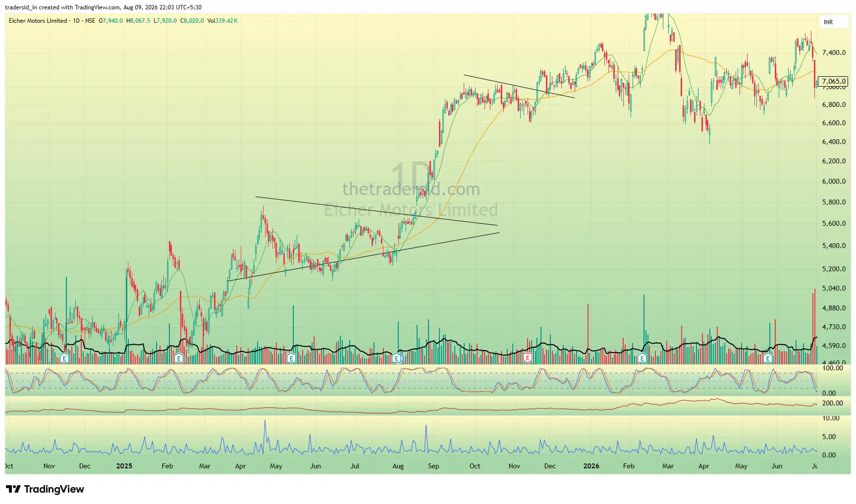Click the 5,040.0 price axis label
856x504 pixels.
pyautogui.click(x=834, y=289)
